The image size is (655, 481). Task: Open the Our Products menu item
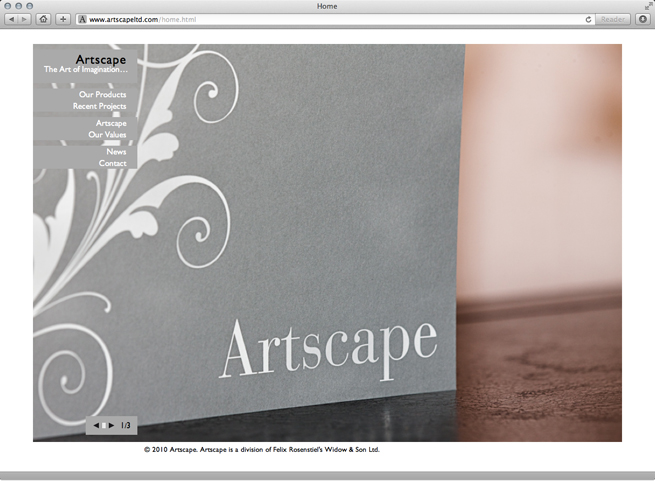[102, 94]
